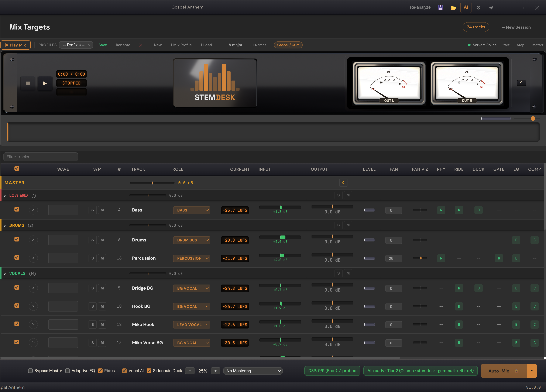Preview the Drums track play icon
This screenshot has width=546, height=392.
[x=33, y=240]
